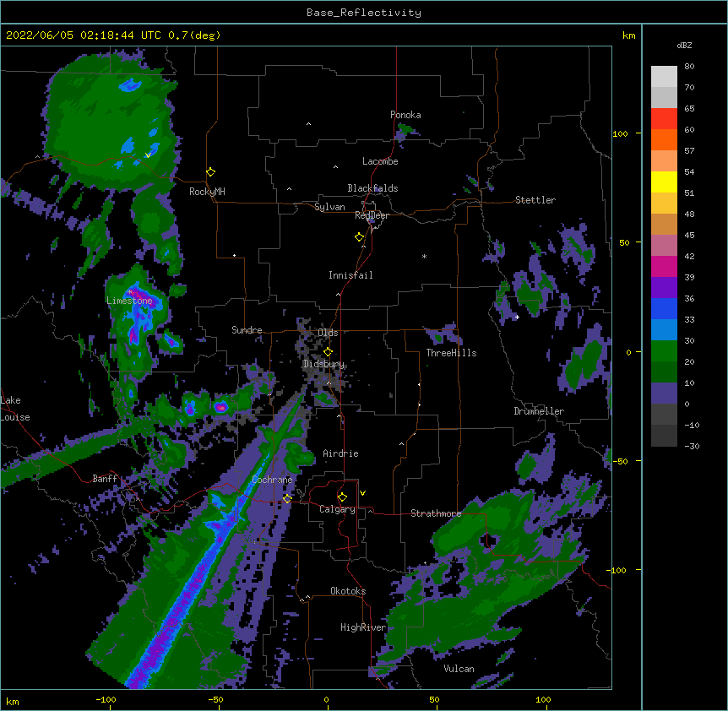The height and width of the screenshot is (711, 728).
Task: Click the yellow diamond marker beside RockyMH
Action: [210, 172]
